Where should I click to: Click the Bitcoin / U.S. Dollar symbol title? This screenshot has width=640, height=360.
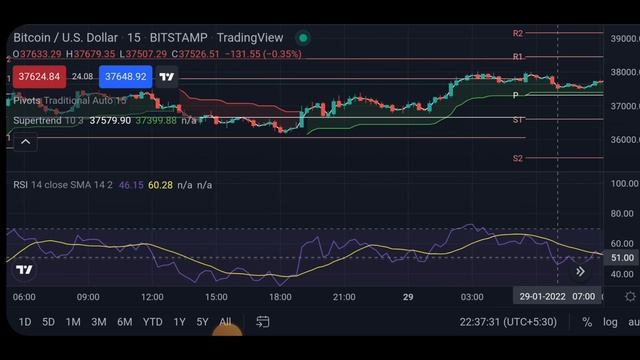(65, 38)
